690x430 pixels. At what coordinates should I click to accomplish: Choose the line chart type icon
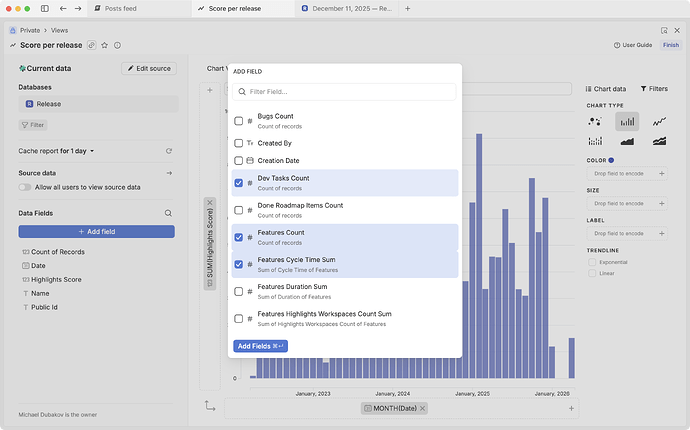coord(659,121)
